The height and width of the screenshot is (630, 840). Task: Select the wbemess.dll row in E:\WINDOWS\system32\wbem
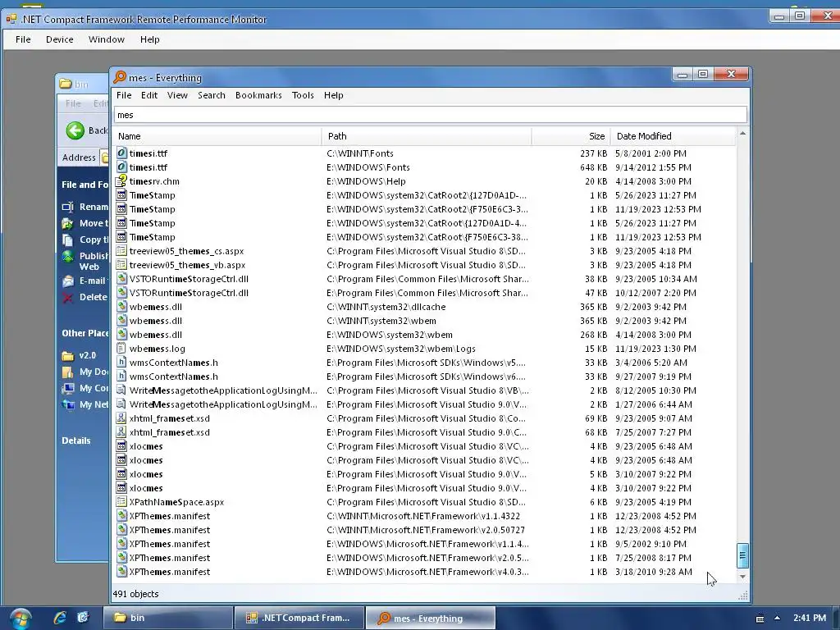pyautogui.click(x=426, y=335)
